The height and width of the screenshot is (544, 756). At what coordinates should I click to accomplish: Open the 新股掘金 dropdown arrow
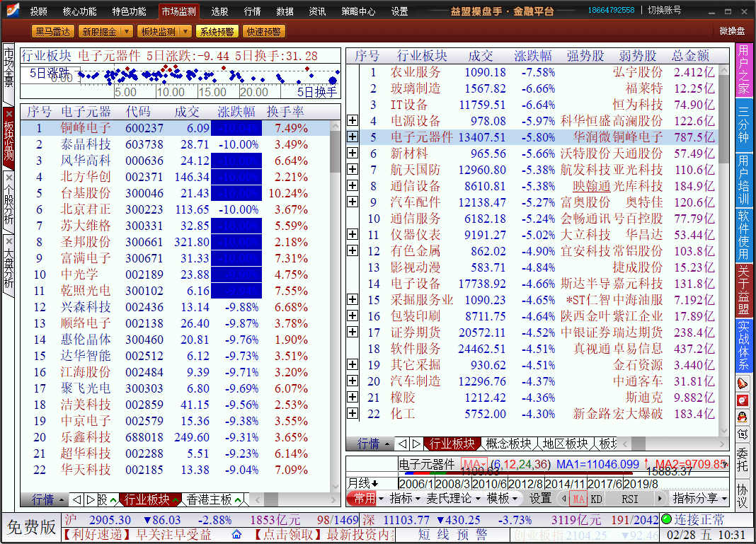(x=126, y=32)
